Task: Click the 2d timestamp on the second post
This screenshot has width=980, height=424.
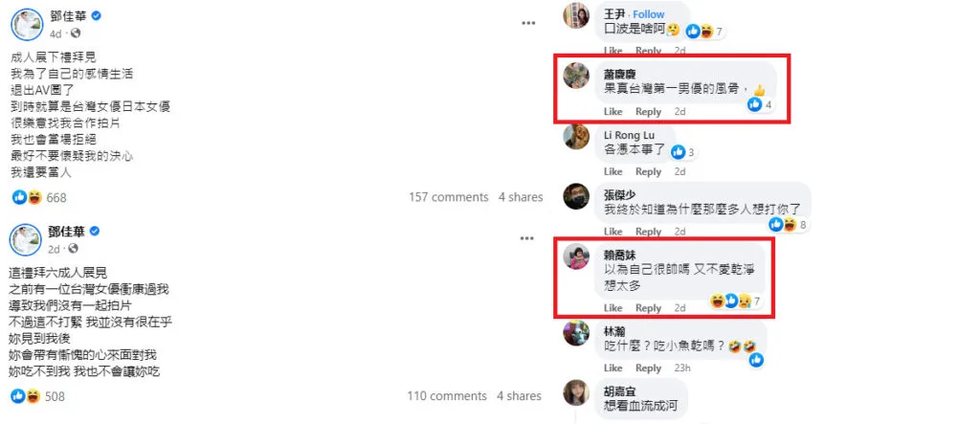Action: (55, 248)
